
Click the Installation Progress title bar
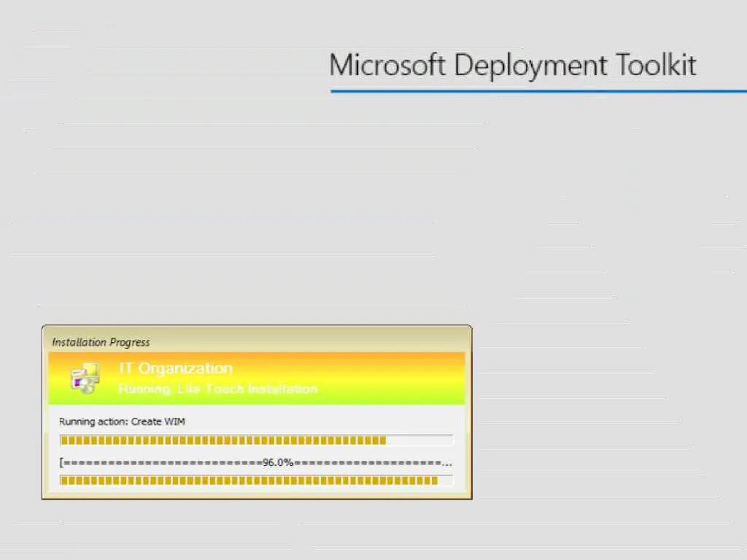(101, 342)
